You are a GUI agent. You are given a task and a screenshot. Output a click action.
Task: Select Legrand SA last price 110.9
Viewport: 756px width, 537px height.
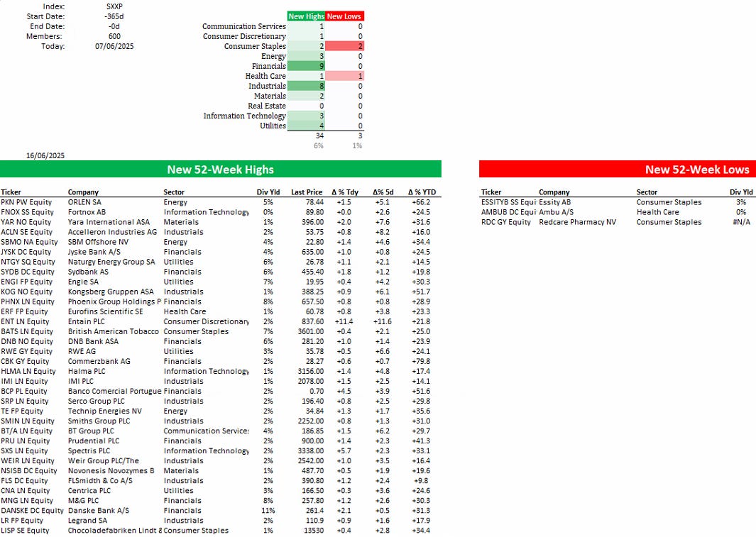(315, 521)
